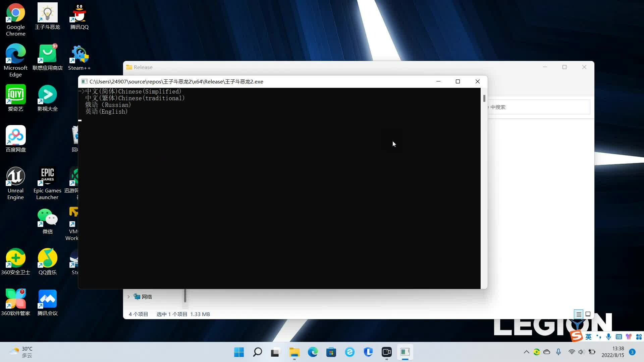Launch Unreal Engine from desktop

tap(15, 176)
